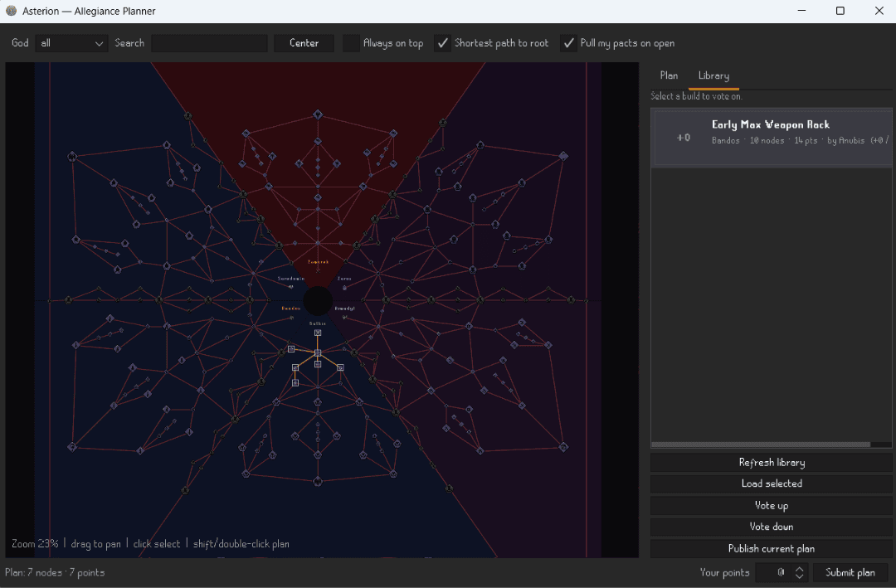Click the Center button
This screenshot has height=588, width=896.
304,43
